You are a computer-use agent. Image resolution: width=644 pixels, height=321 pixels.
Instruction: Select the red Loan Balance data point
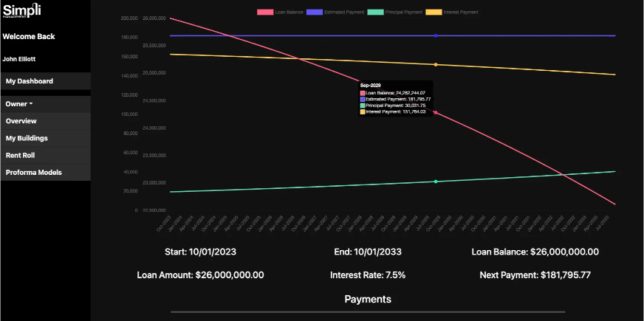[x=436, y=112]
